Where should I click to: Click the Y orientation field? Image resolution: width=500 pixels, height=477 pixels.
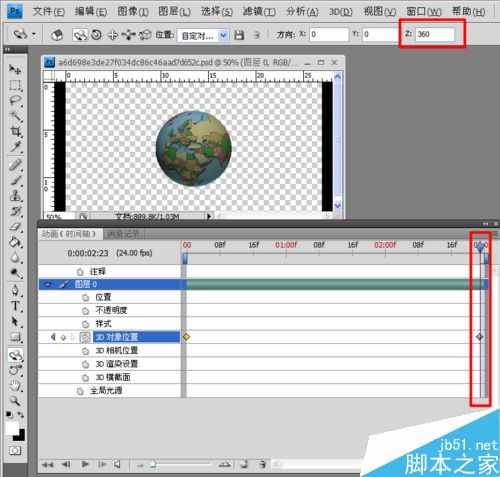(381, 34)
